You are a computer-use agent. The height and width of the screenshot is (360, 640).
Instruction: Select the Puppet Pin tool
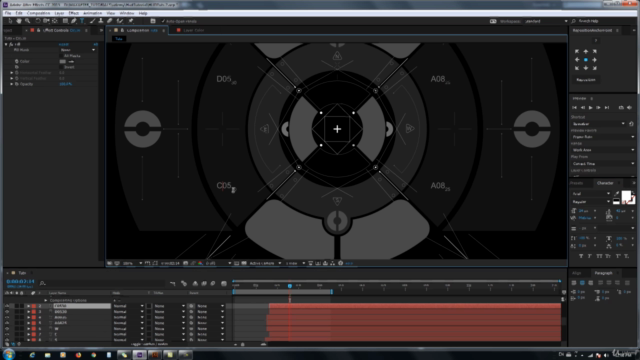click(131, 21)
